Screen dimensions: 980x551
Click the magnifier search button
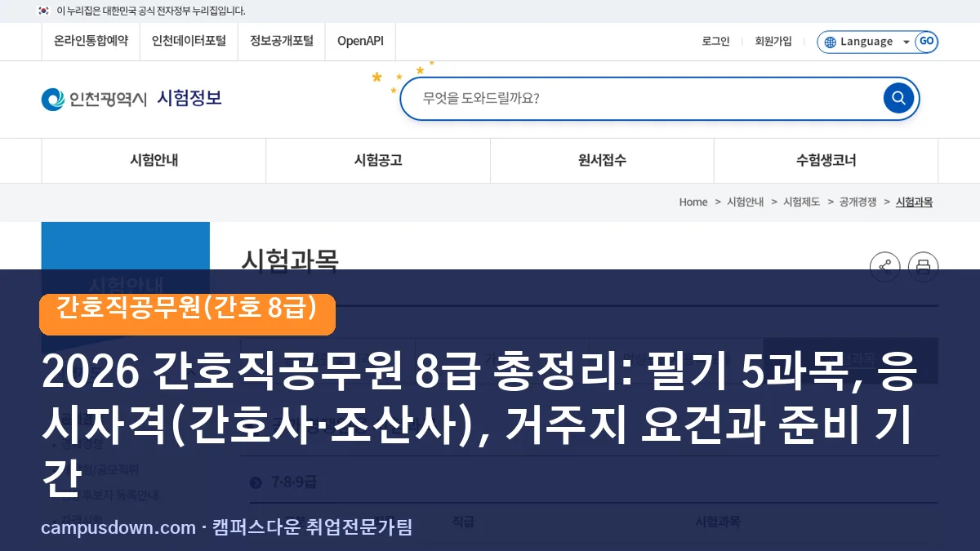(x=898, y=99)
